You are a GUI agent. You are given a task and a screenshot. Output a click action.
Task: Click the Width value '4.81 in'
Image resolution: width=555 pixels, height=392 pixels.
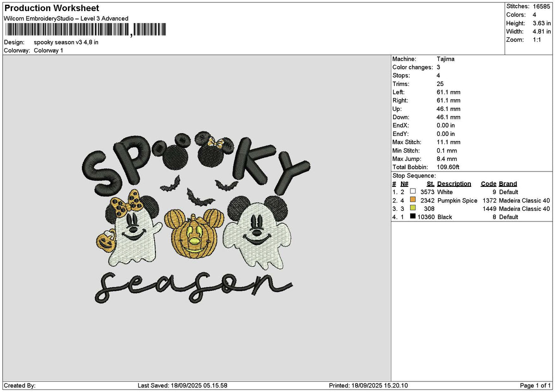click(542, 31)
